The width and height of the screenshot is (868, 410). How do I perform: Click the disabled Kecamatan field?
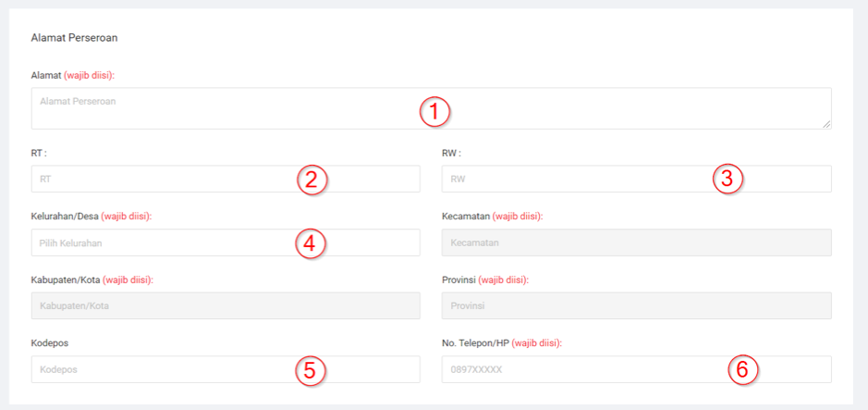coord(636,242)
